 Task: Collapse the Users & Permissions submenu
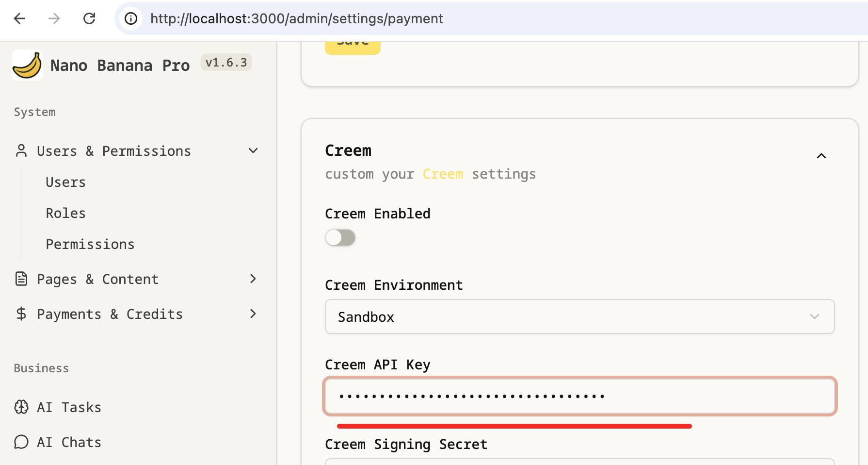tap(253, 151)
